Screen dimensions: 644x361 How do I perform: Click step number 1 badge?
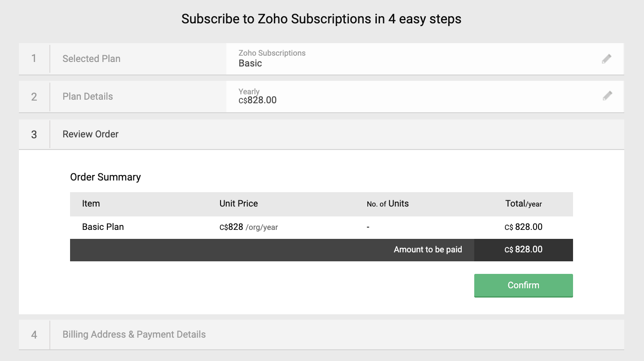pos(34,59)
